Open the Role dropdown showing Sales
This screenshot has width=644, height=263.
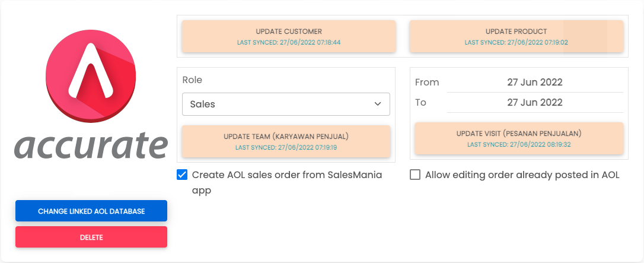pos(279,104)
